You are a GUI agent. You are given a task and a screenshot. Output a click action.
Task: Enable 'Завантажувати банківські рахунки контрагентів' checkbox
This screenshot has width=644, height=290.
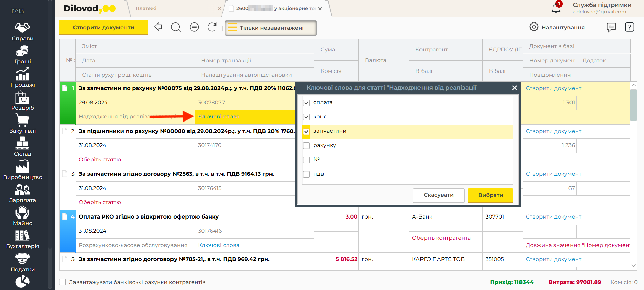click(63, 282)
